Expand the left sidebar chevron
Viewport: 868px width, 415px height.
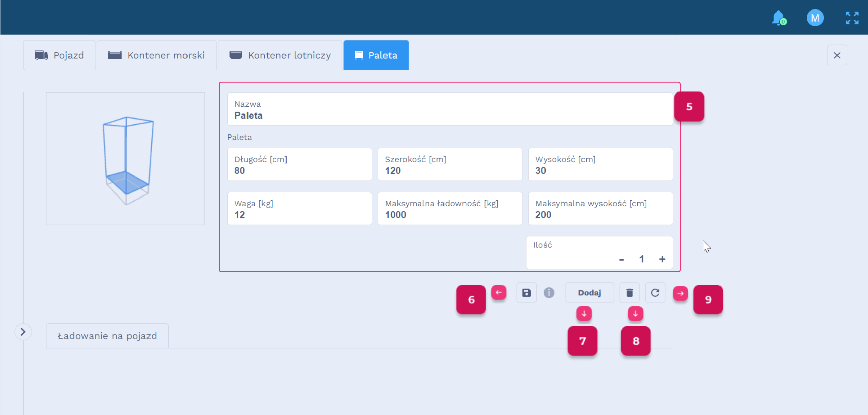pos(23,332)
